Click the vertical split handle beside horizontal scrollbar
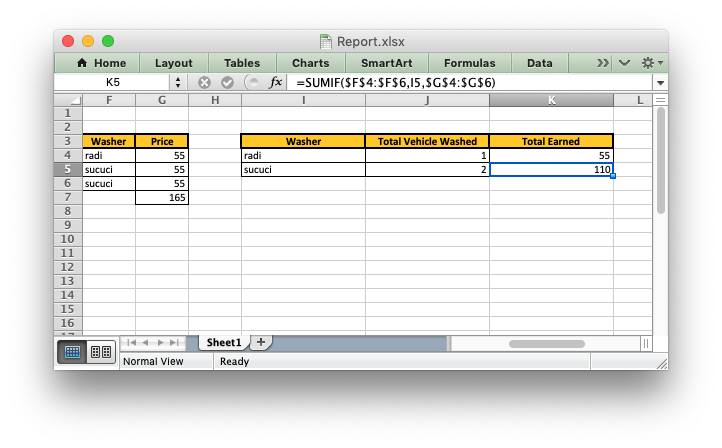Screen dimensions: 722x448 coord(646,343)
